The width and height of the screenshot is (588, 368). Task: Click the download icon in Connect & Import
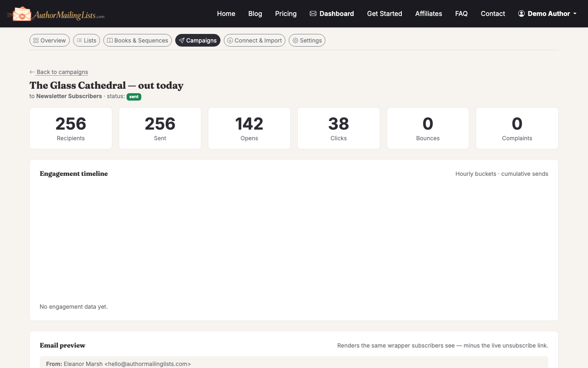230,40
